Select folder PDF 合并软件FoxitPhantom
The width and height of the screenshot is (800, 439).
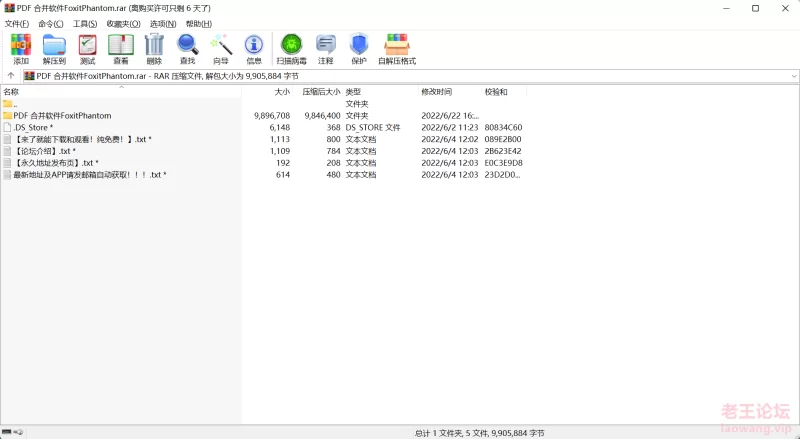tap(62, 115)
